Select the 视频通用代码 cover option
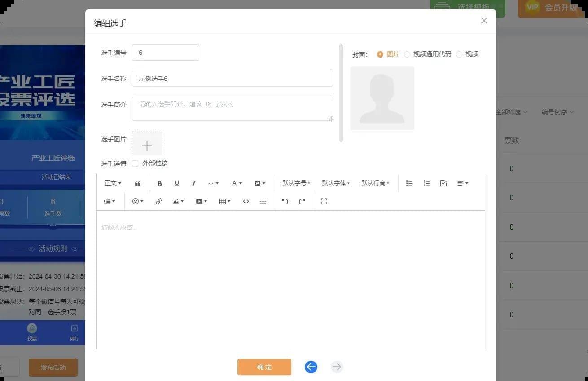The width and height of the screenshot is (588, 381). tap(407, 54)
